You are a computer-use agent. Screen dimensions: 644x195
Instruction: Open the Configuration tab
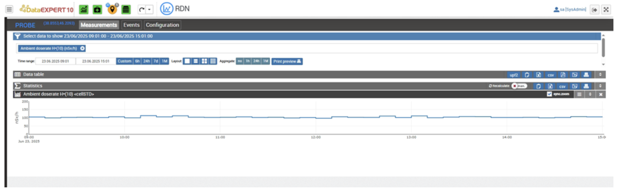[x=162, y=25]
